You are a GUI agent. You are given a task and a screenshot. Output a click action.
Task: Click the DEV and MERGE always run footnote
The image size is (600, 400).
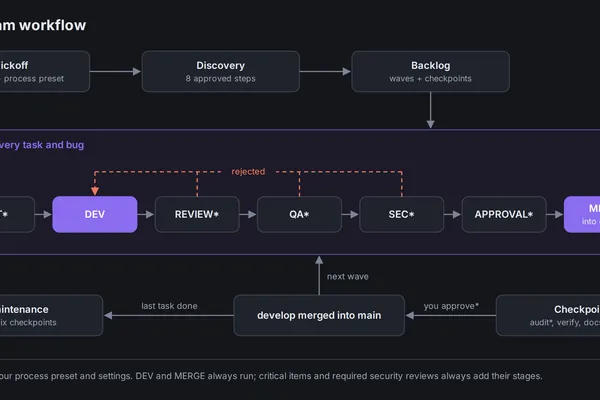point(271,376)
